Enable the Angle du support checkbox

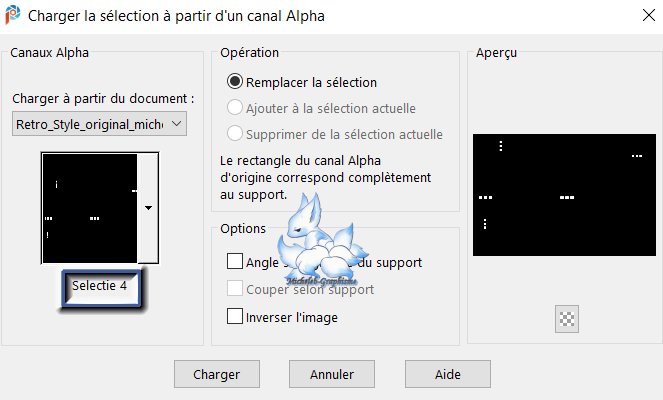point(235,262)
